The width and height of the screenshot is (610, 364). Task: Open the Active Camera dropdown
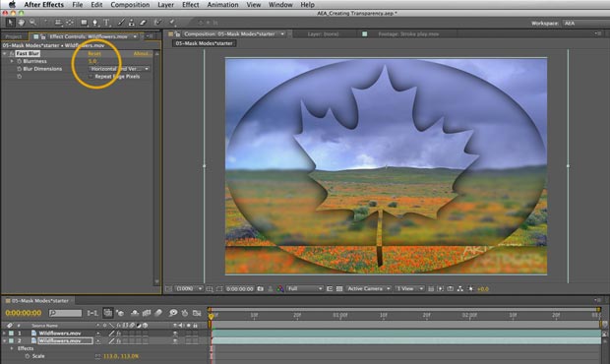[x=368, y=288]
